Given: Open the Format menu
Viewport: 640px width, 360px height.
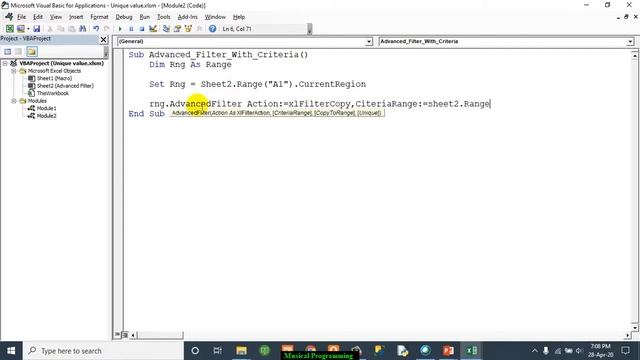Looking at the screenshot, I should coord(99,17).
